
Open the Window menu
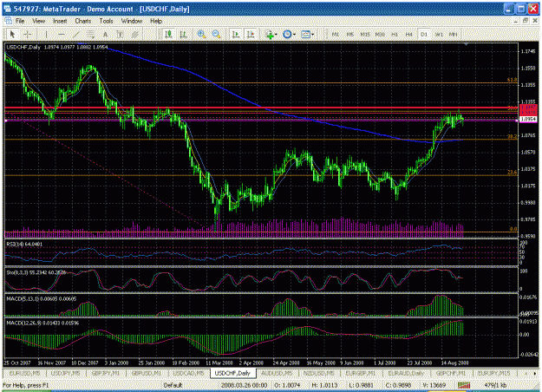[x=132, y=21]
